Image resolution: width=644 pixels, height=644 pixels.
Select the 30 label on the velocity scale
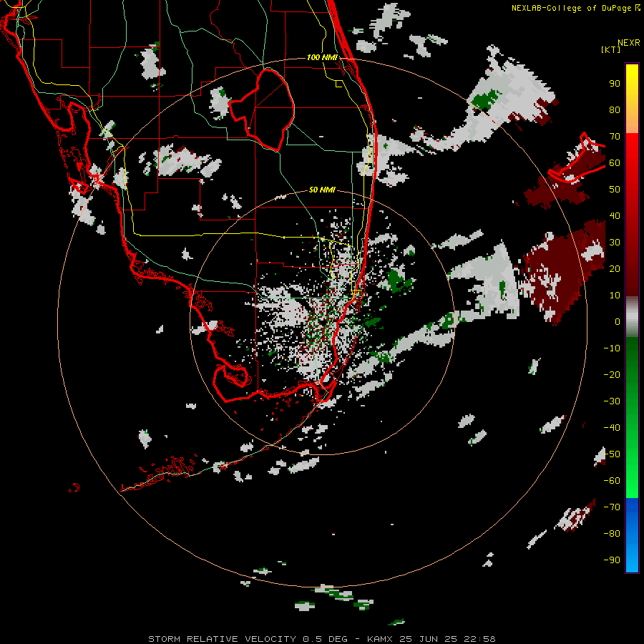[615, 243]
